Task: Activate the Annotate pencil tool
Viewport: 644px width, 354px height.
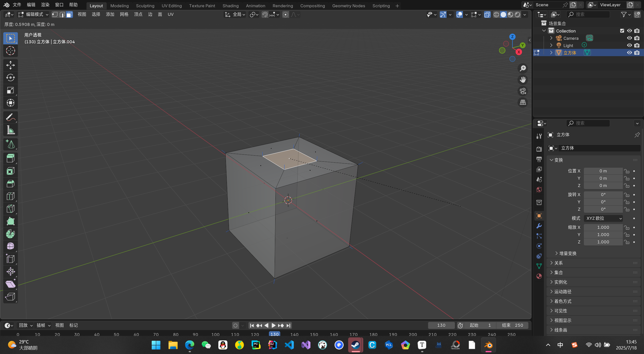Action: 10,117
